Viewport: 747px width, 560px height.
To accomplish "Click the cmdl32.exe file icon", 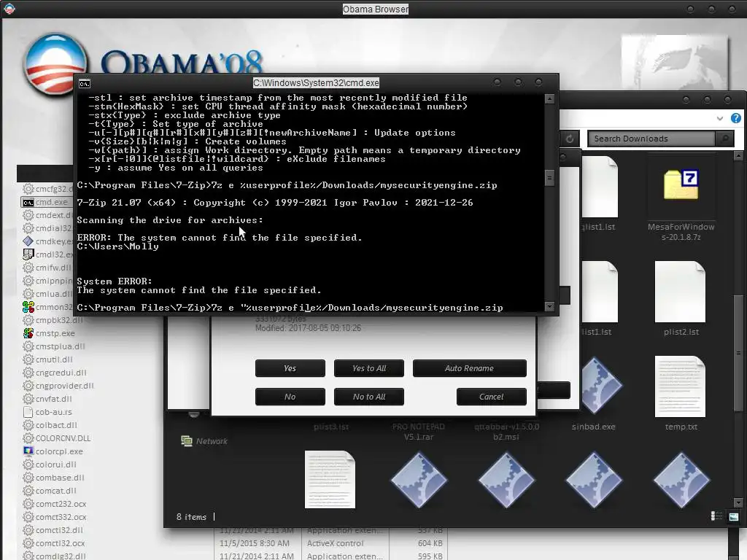I will tap(28, 254).
